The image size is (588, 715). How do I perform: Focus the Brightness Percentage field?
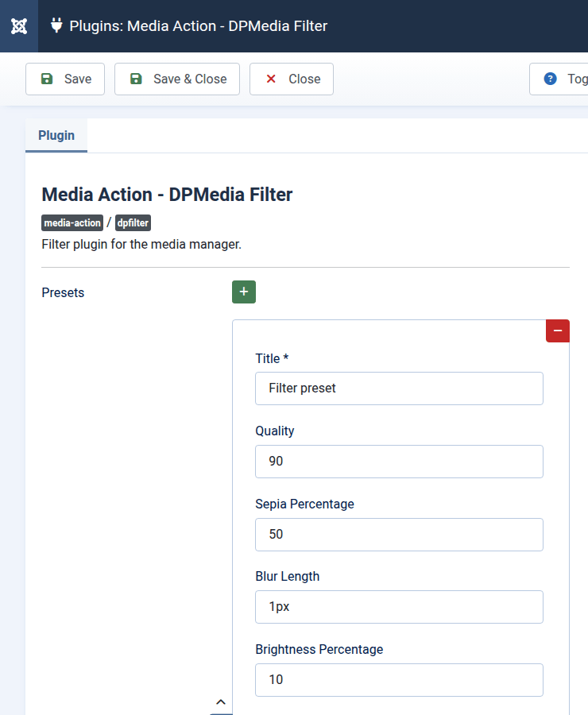[399, 680]
